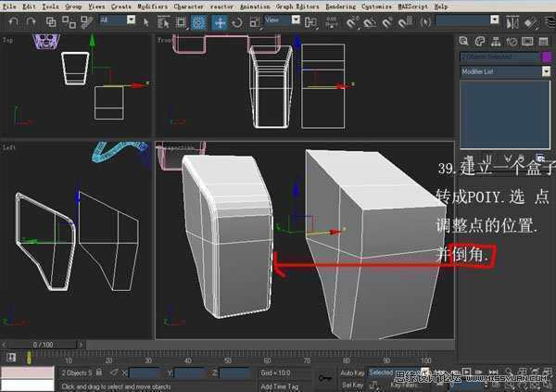Image resolution: width=556 pixels, height=392 pixels.
Task: Activate the Select and Move tool
Action: tap(220, 22)
